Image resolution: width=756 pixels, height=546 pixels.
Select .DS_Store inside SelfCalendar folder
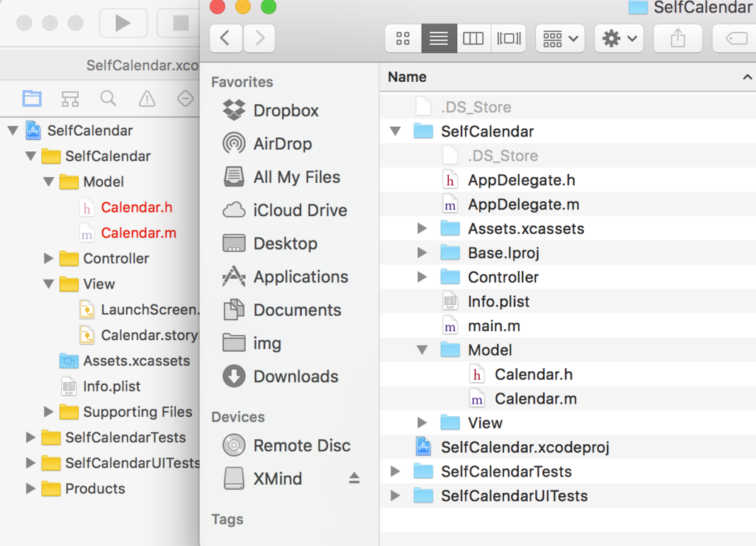568,156
